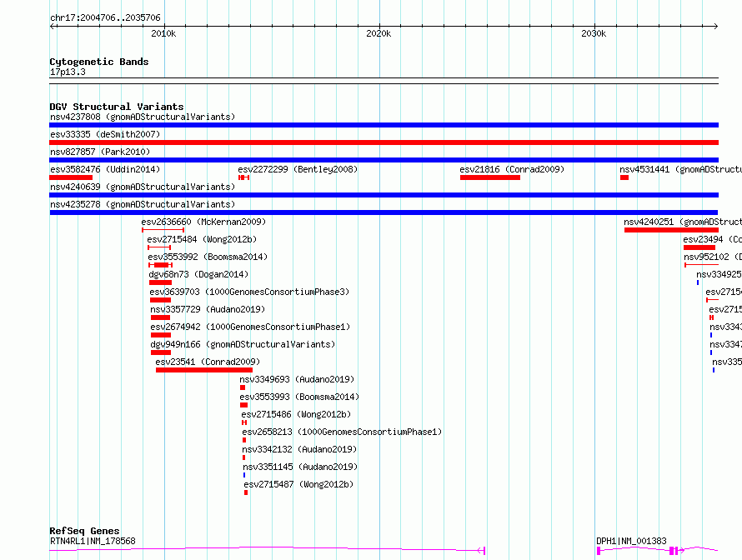Open esv2272299 Bentley2008 variant label
Screen dimensions: 742x560
click(298, 169)
